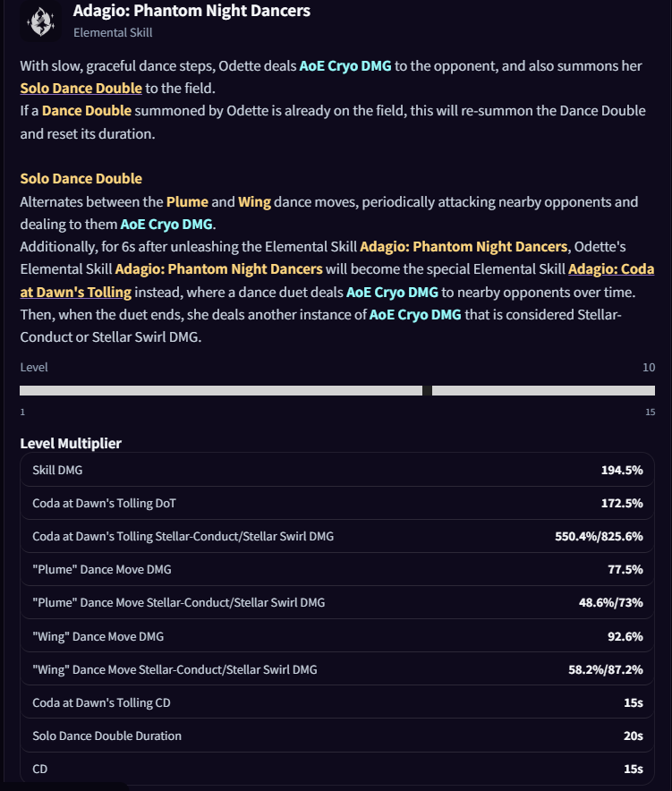Click the "Plume" Stellar-Conduct/Stellar Swirl DMG row

point(337,602)
